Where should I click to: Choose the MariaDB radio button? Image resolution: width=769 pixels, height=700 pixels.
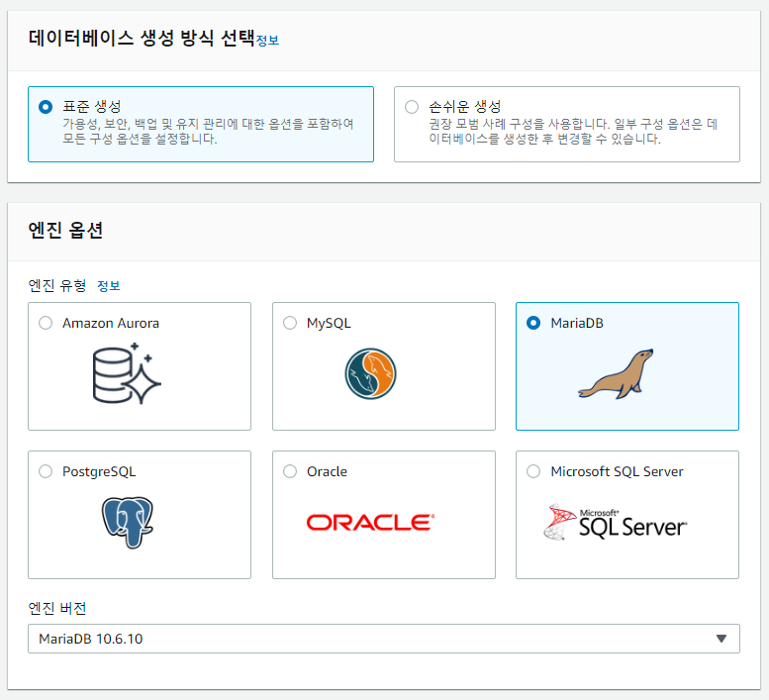pyautogui.click(x=533, y=323)
